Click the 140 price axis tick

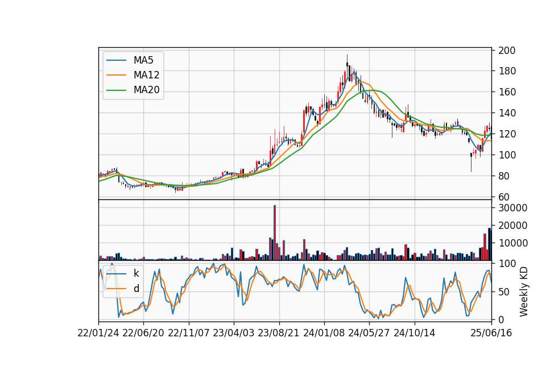click(x=507, y=113)
